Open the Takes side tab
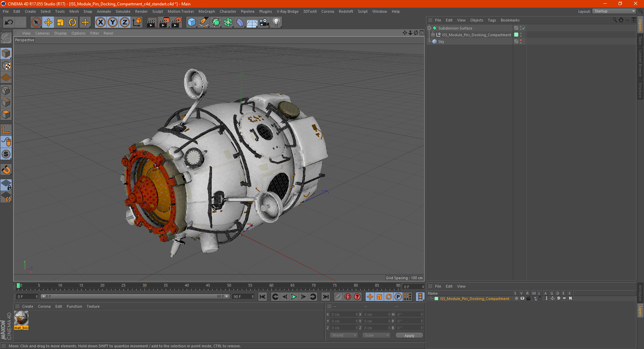The image size is (644, 349). point(640,40)
